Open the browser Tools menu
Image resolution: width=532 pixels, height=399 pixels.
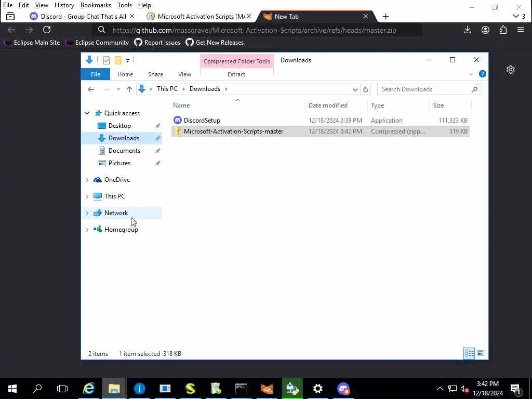[x=125, y=5]
